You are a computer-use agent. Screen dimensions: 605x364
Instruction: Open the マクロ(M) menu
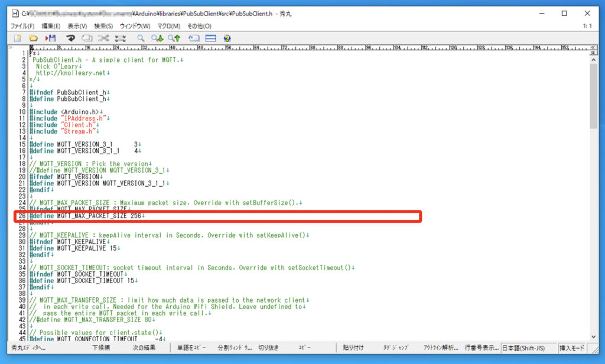(168, 26)
